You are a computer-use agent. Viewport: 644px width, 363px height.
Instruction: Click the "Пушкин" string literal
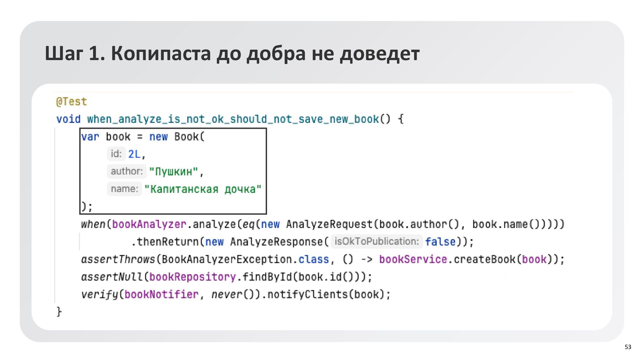click(174, 172)
